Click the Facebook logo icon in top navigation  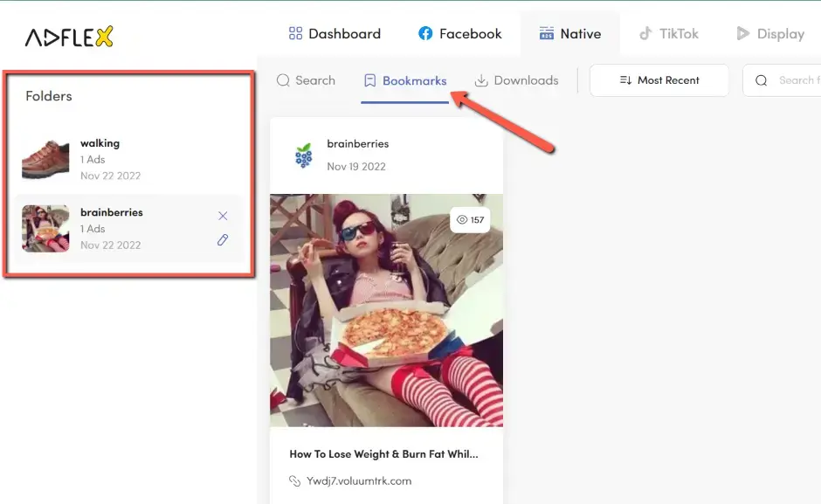(425, 33)
